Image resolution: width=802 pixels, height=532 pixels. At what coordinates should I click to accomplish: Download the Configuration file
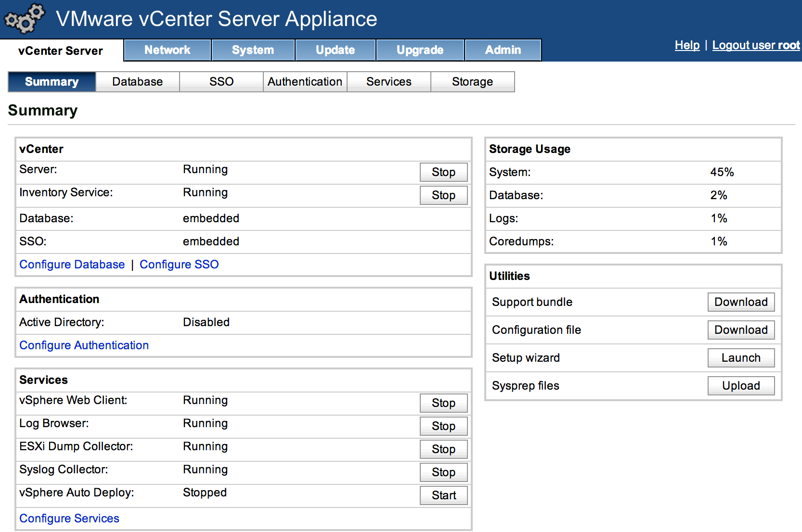741,330
